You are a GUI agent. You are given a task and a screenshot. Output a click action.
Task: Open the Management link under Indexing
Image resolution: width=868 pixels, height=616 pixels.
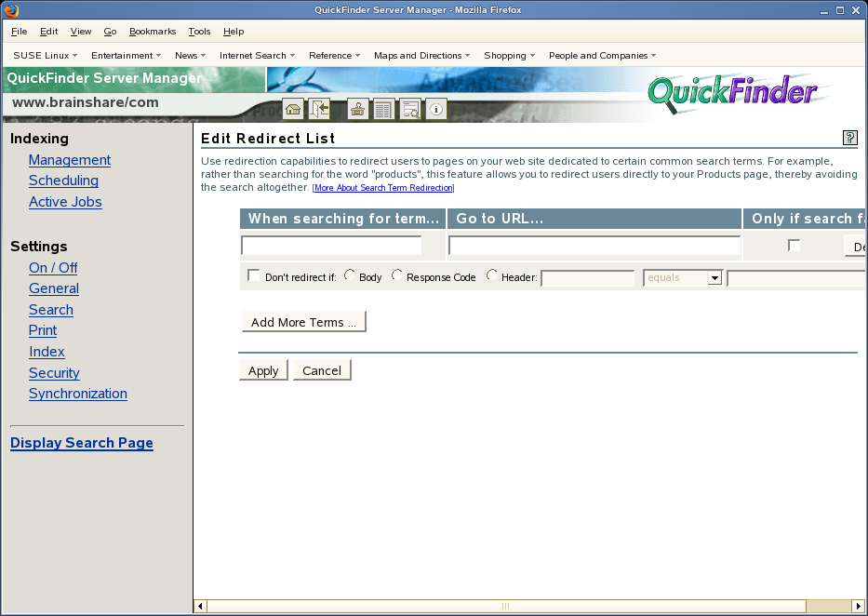70,160
